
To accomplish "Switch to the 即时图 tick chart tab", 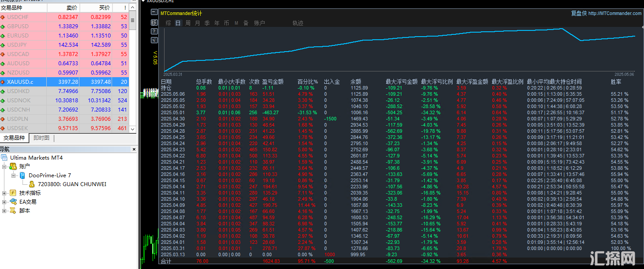I will pyautogui.click(x=42, y=138).
